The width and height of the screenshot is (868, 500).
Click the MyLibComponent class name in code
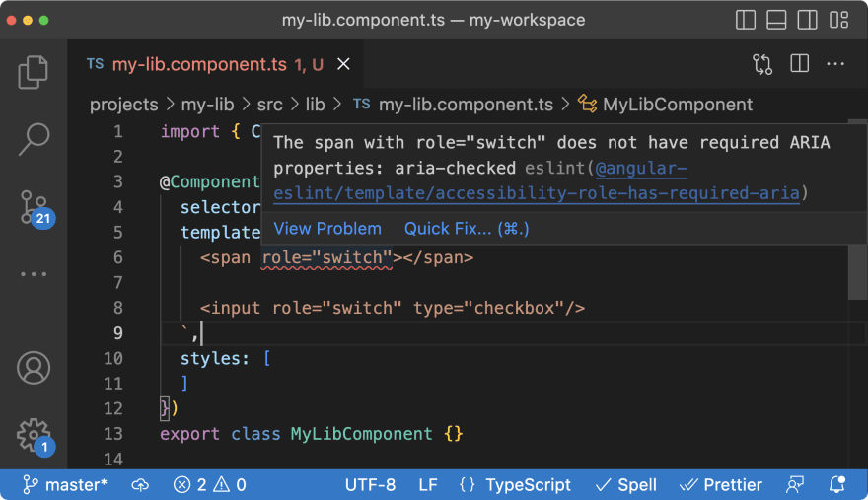[361, 434]
